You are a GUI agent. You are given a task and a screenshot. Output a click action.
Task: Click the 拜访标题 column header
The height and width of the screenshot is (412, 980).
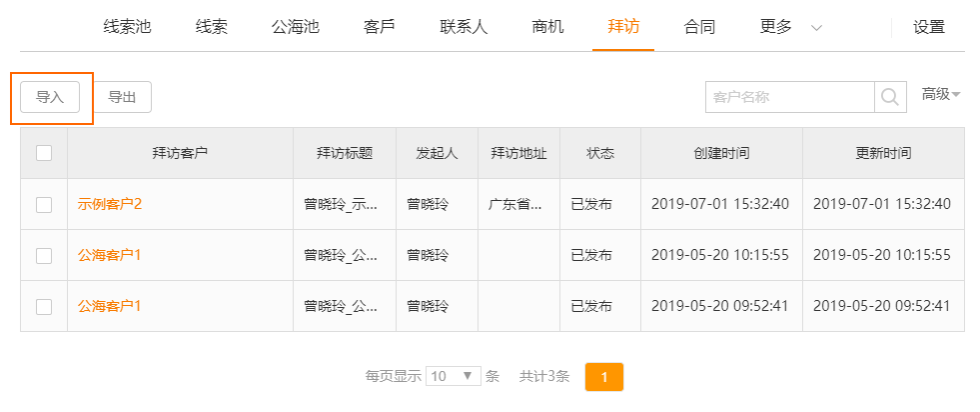345,153
